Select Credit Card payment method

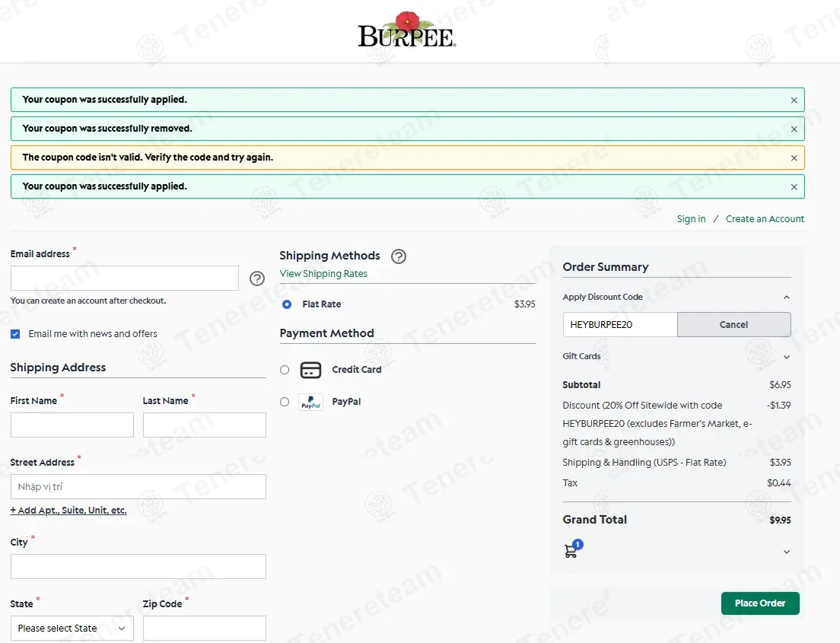pyautogui.click(x=285, y=370)
